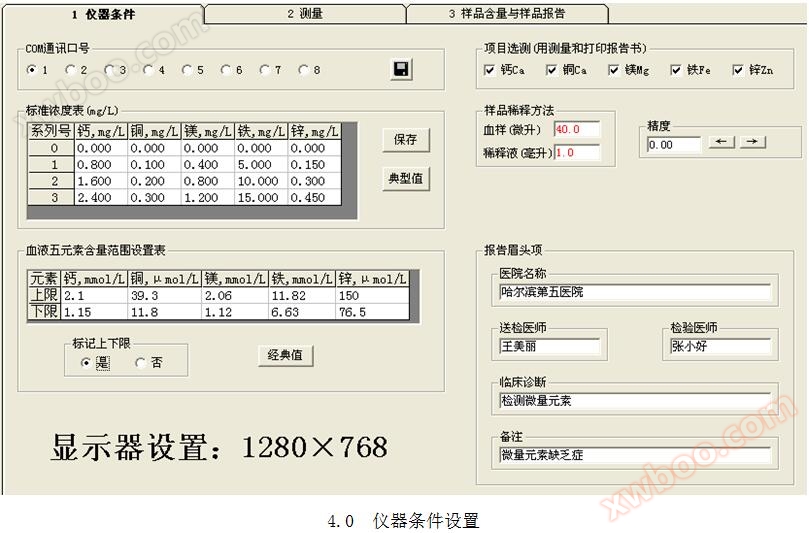Click the 典型值 button
The height and width of the screenshot is (533, 809).
pyautogui.click(x=404, y=179)
